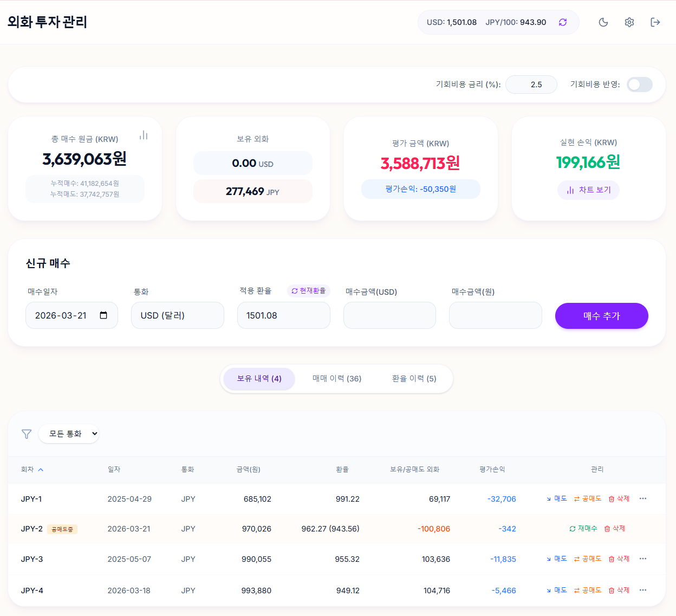Delete the JPY-1 row
The image size is (676, 616).
tap(619, 498)
